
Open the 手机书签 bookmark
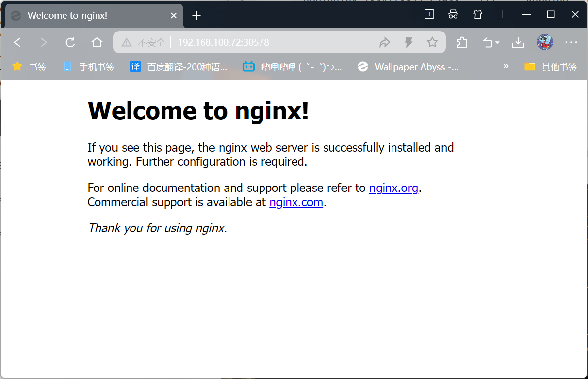click(x=89, y=67)
